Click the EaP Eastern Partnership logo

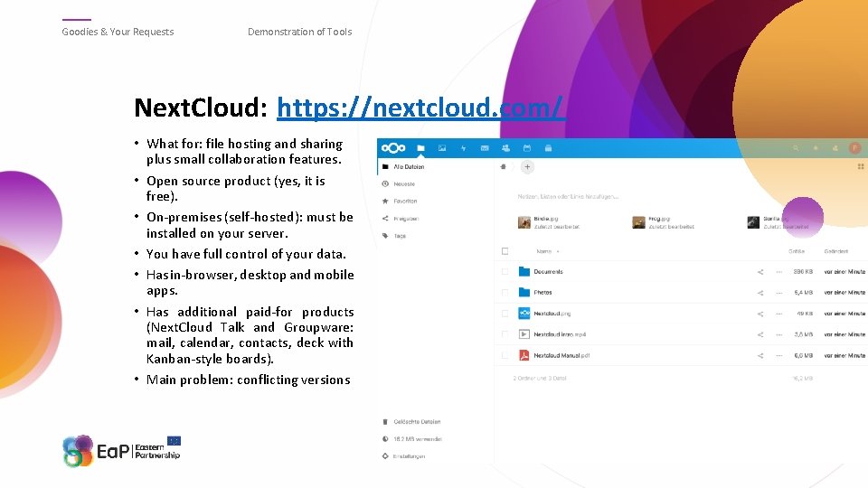(121, 450)
